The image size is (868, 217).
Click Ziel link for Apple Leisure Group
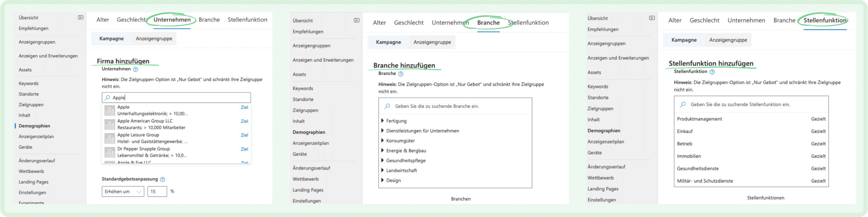pos(244,135)
